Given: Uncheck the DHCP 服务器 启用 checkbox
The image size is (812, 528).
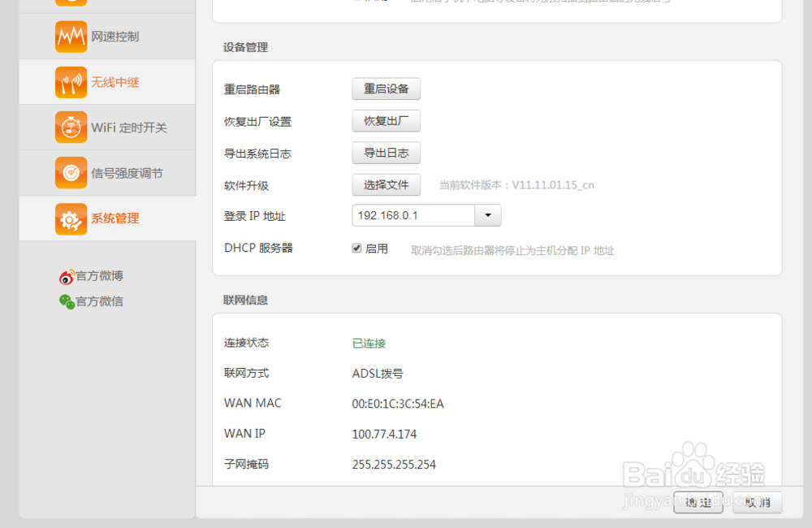Looking at the screenshot, I should (x=356, y=248).
